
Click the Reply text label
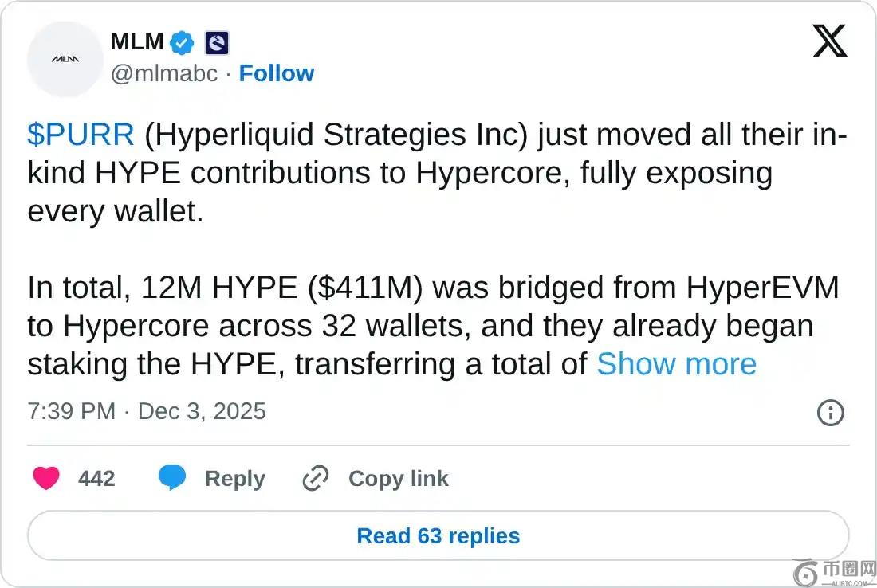coord(234,479)
